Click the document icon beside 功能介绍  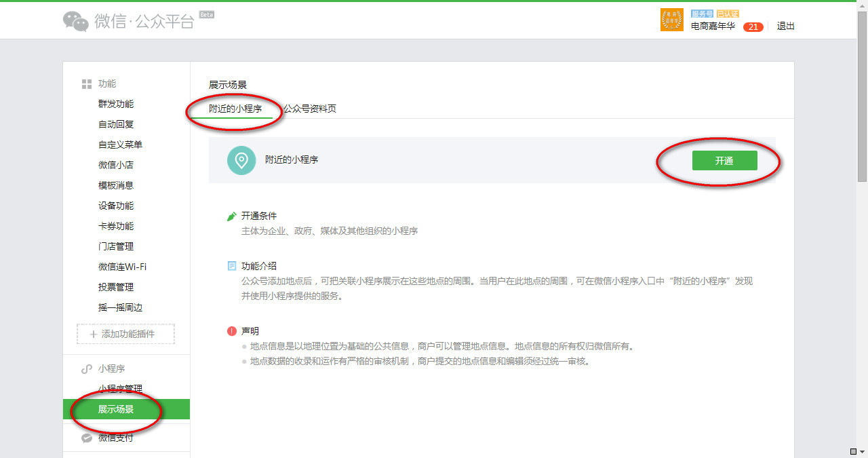pos(232,266)
